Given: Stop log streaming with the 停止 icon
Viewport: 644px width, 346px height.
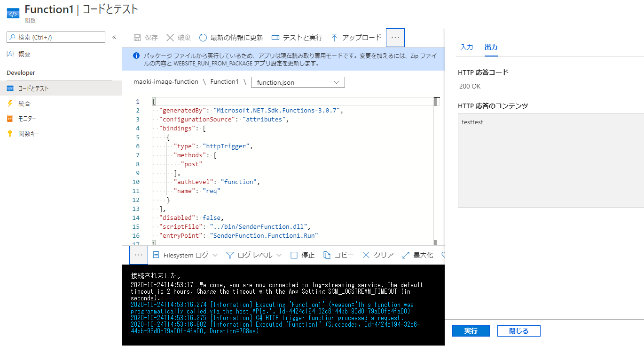Looking at the screenshot, I should point(302,255).
